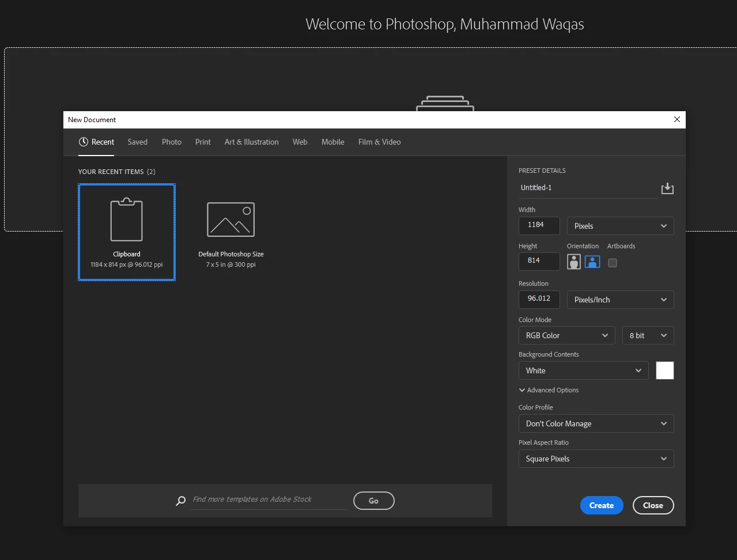
Task: Open the RGB Color mode dropdown
Action: (567, 335)
